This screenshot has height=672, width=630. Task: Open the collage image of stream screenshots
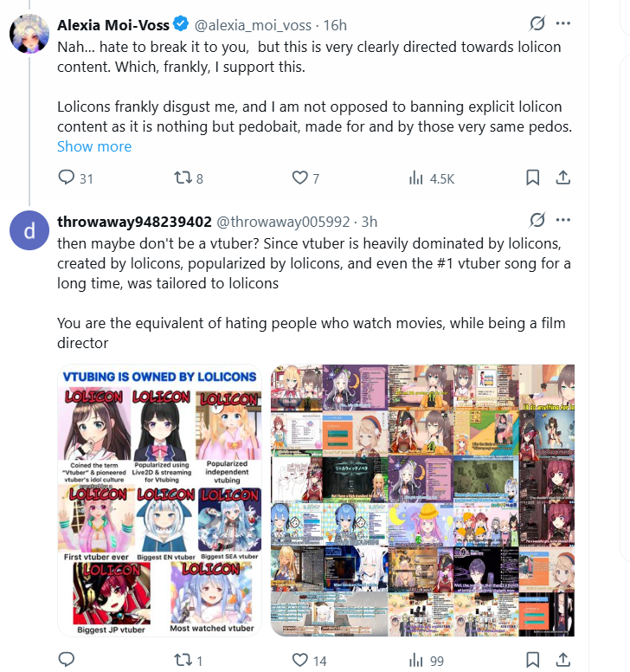coord(422,501)
